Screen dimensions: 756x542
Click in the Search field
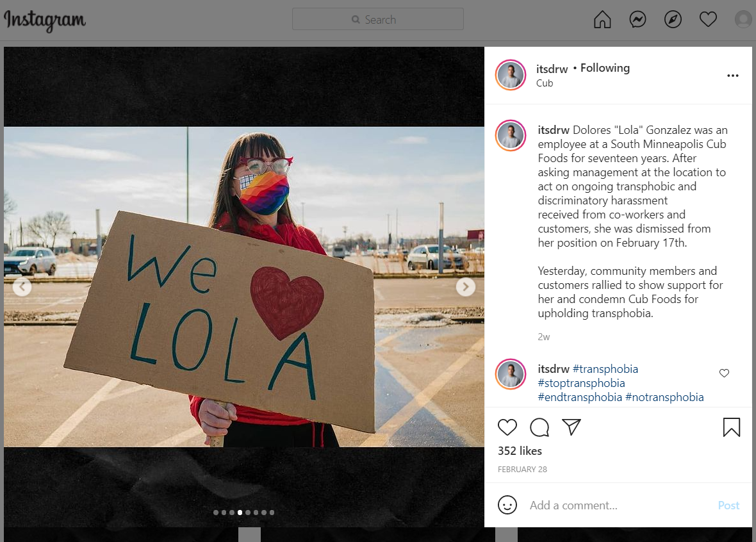click(378, 19)
